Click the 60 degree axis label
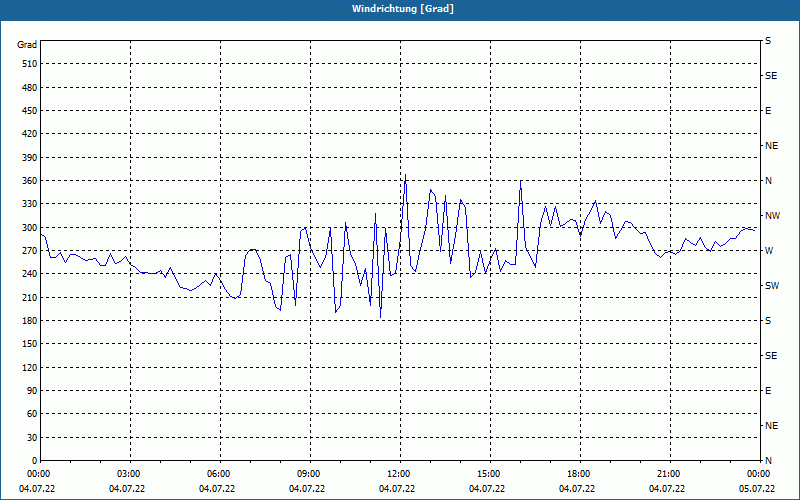This screenshot has height=500, width=800. tap(32, 414)
